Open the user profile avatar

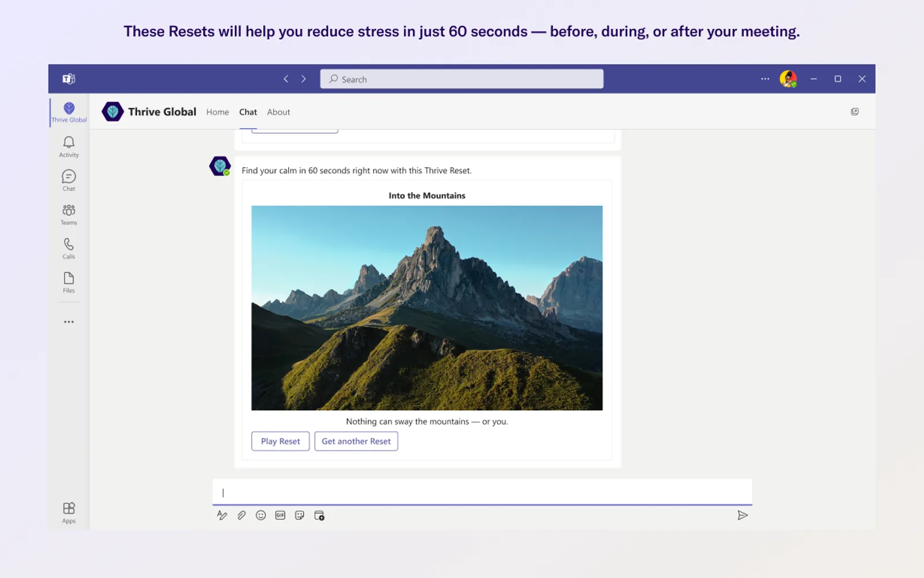coord(788,79)
